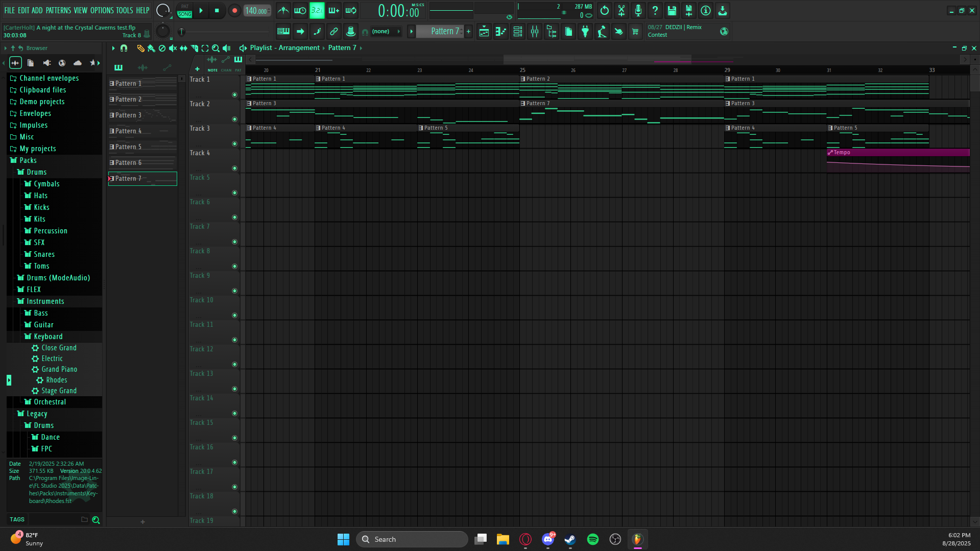Viewport: 980px width, 551px height.
Task: Click the question mark help button
Action: tap(655, 10)
